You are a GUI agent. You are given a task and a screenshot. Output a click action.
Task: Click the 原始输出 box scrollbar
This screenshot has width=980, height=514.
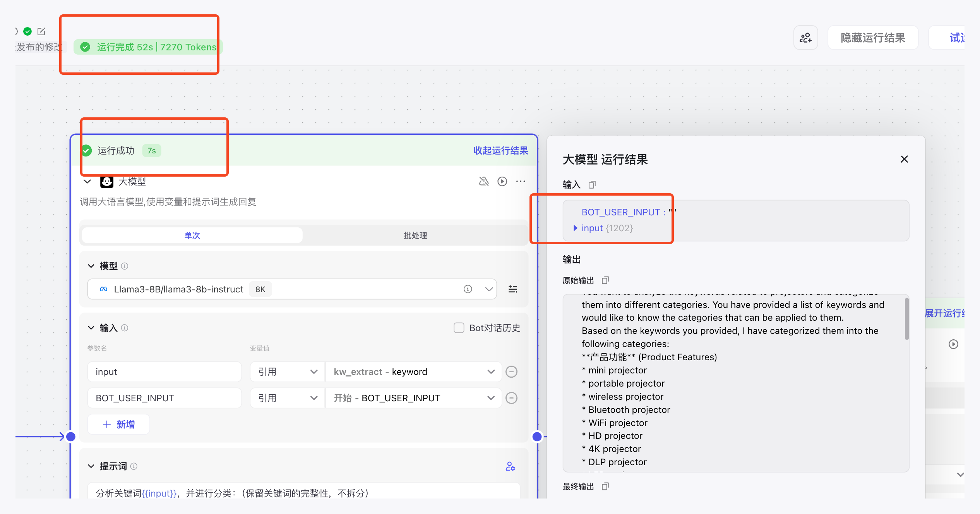tap(906, 319)
